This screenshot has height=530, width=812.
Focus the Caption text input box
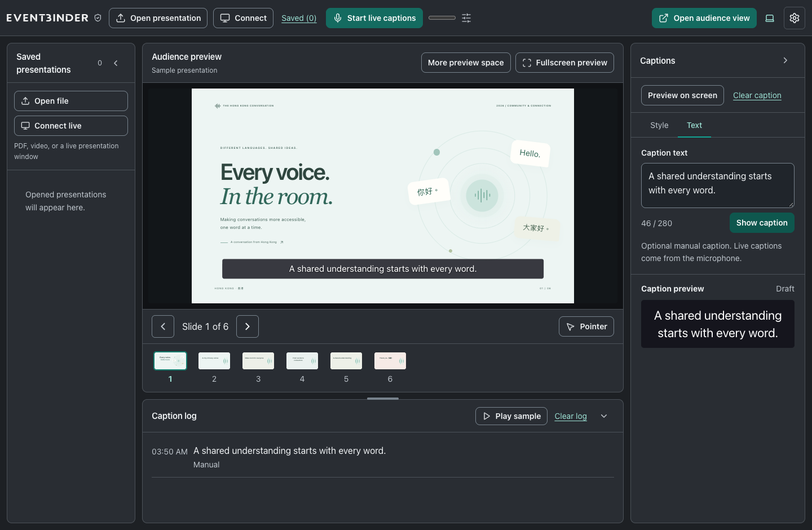718,185
